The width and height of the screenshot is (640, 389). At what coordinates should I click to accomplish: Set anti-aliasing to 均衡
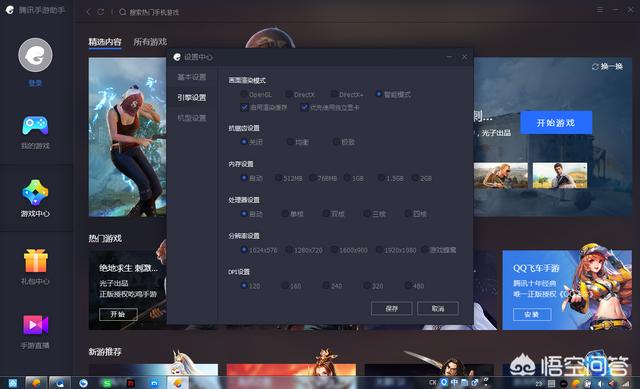pyautogui.click(x=290, y=142)
